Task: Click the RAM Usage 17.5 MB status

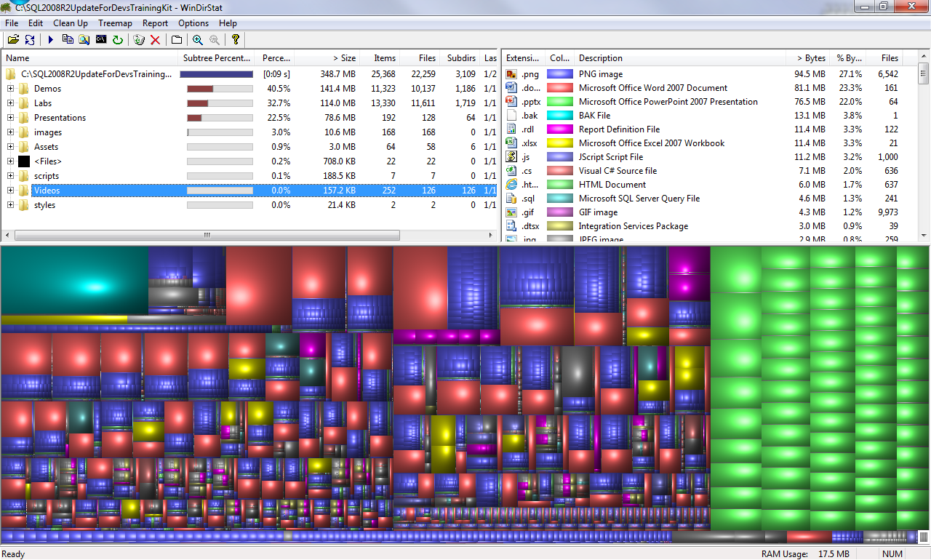Action: tap(805, 554)
